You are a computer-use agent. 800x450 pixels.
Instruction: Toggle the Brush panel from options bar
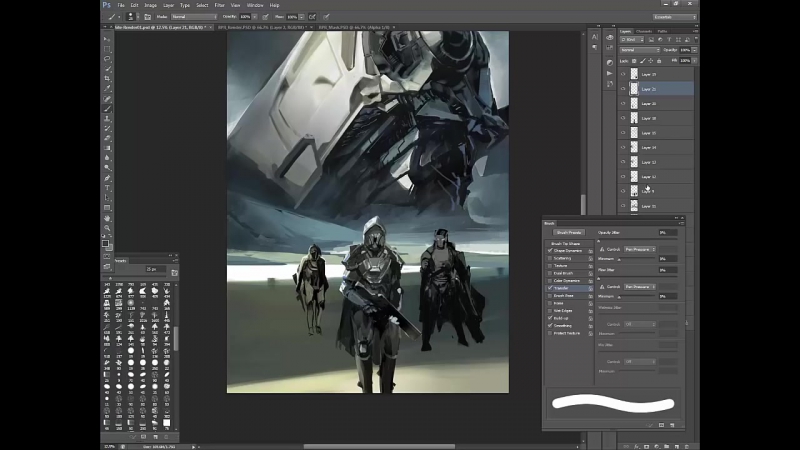pos(147,17)
